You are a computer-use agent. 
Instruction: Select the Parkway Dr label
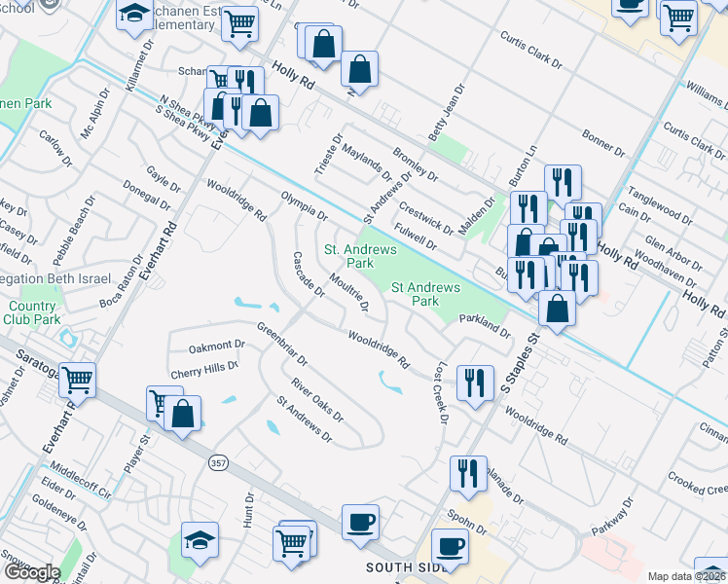(612, 517)
